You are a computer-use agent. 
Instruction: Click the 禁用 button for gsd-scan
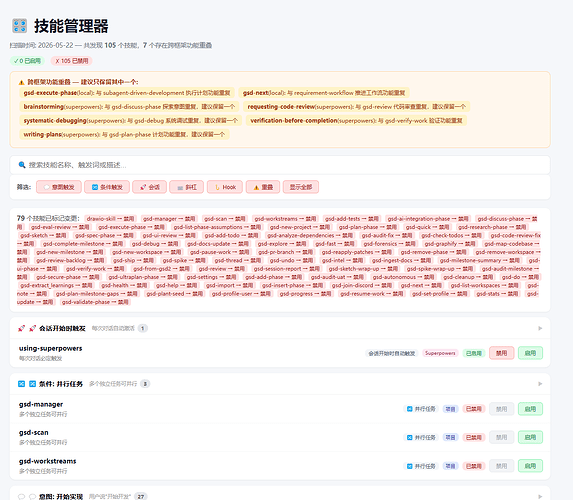point(501,438)
